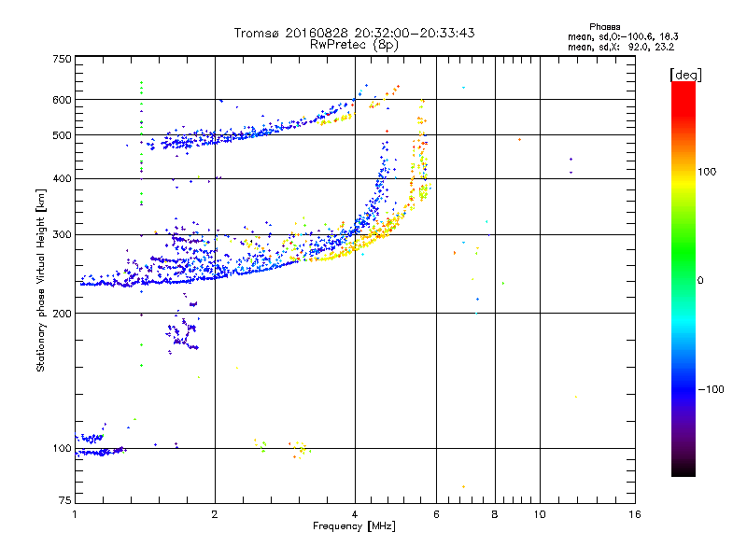Image resolution: width=747 pixels, height=560 pixels.
Task: Click the 'RwPretec (8p)' subtitle
Action: (x=354, y=45)
